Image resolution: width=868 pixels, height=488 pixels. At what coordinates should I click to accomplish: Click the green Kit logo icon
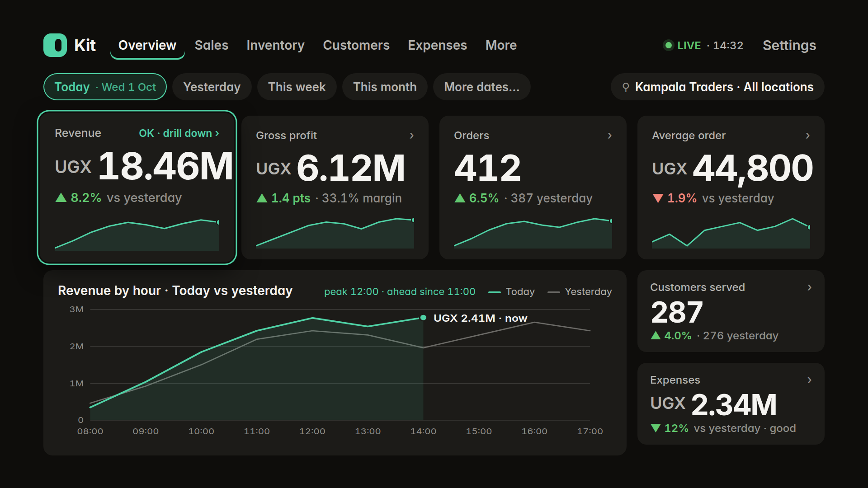[x=55, y=45]
